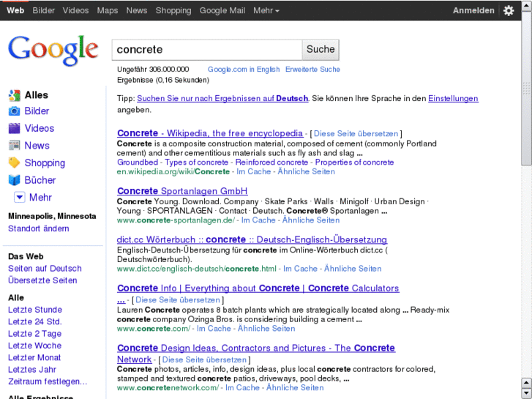Select News text in the left sidebar
This screenshot has width=532, height=399.
click(37, 146)
